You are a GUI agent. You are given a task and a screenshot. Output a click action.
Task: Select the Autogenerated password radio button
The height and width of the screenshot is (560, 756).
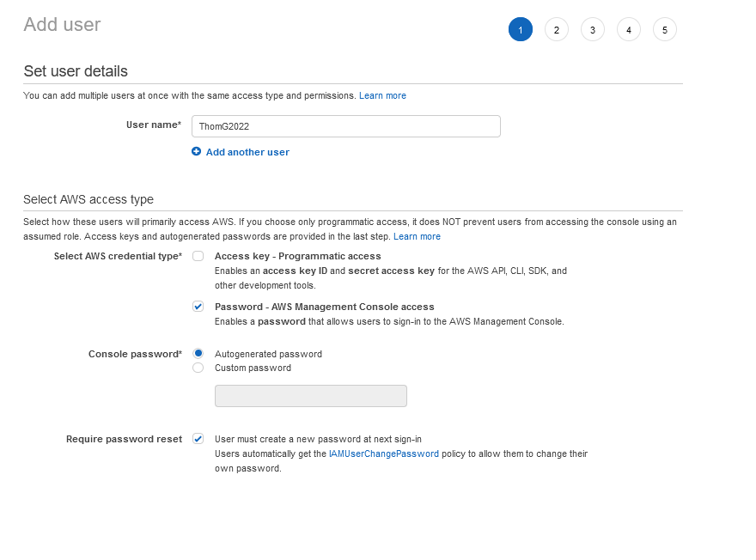click(198, 354)
